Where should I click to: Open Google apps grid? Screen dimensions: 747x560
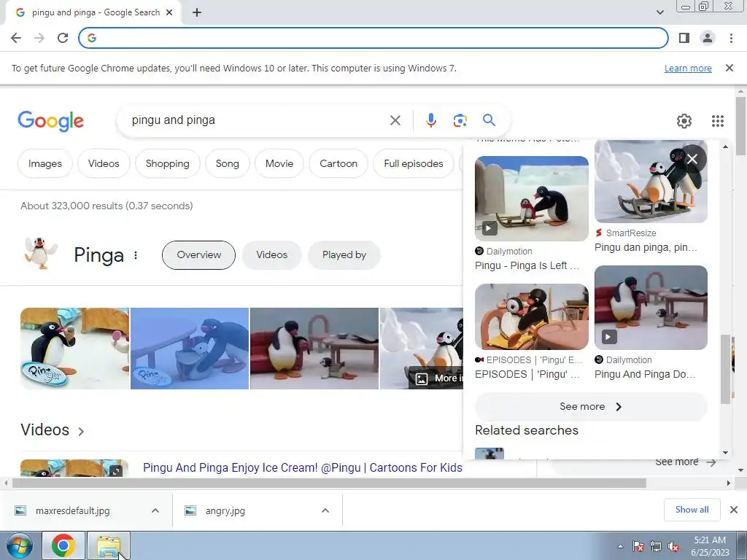point(718,121)
